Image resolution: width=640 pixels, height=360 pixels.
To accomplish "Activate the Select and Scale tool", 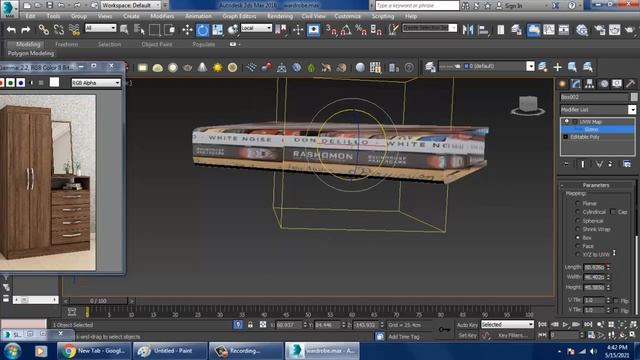I will (218, 30).
